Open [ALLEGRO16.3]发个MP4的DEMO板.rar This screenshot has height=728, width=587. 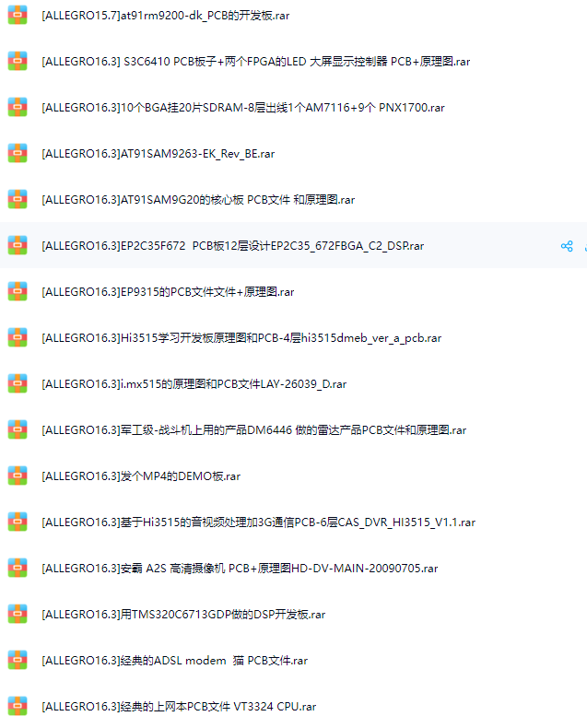pos(141,476)
